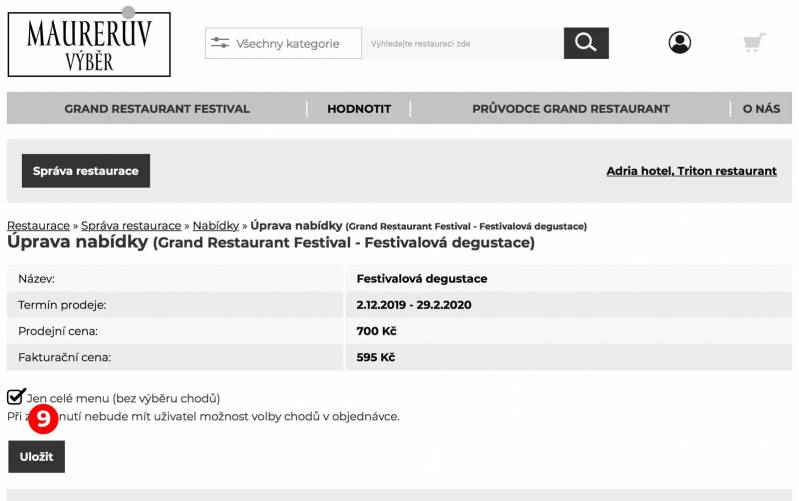Select the Hodnotit menu item
Screen dimensions: 799x501
pyautogui.click(x=359, y=109)
